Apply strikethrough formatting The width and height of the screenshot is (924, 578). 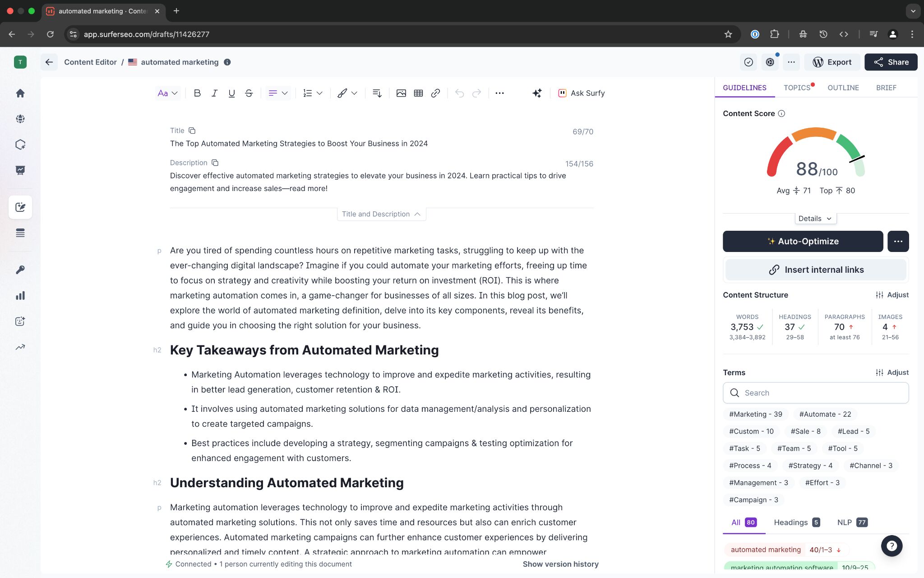pyautogui.click(x=249, y=93)
